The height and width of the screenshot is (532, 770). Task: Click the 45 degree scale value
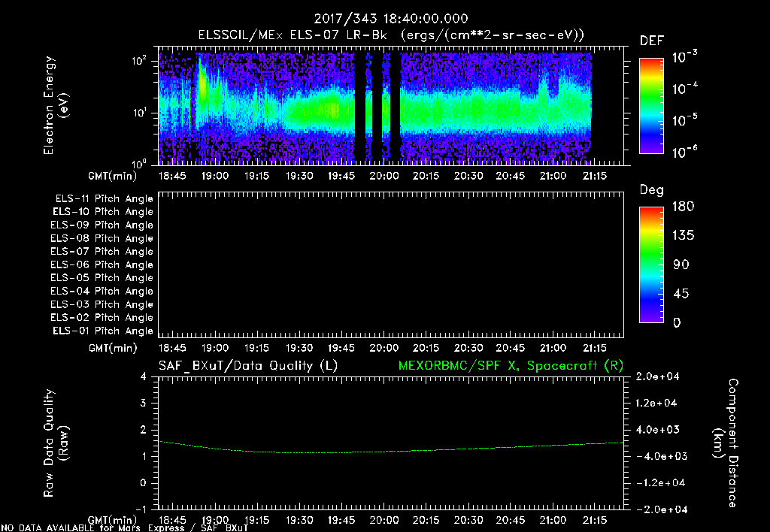coord(681,294)
